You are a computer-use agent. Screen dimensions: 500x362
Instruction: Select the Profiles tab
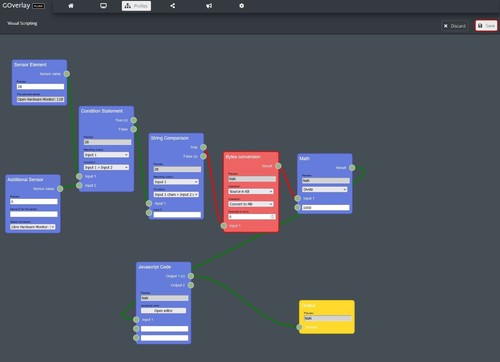click(136, 6)
